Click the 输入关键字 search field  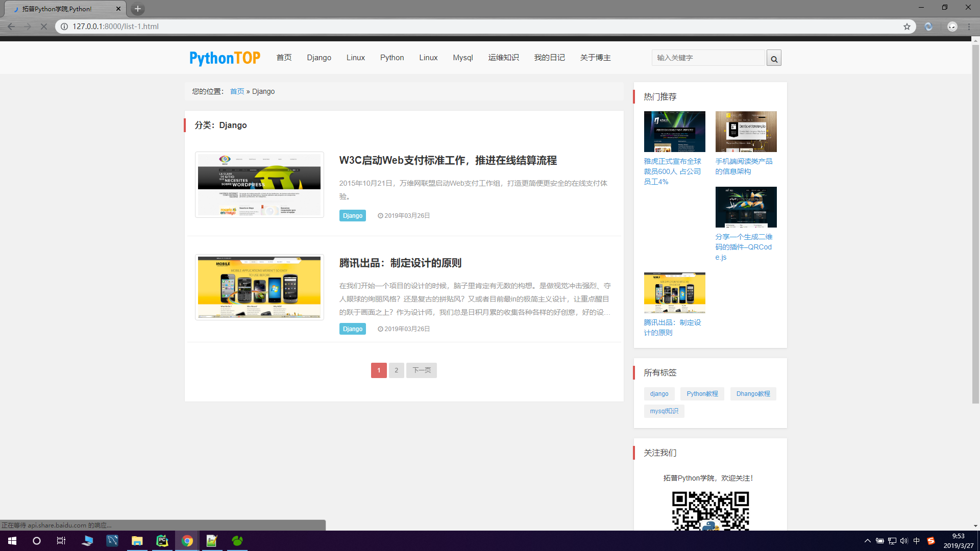pos(708,58)
